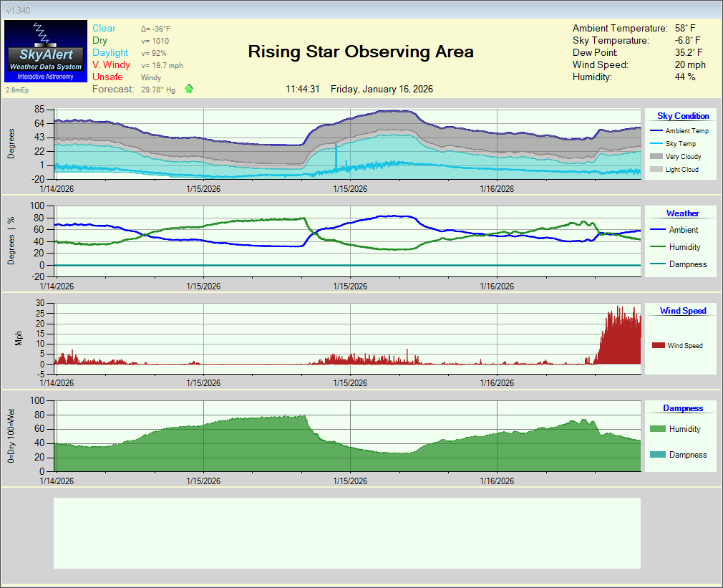Click the Dampness legend heading

click(682, 408)
